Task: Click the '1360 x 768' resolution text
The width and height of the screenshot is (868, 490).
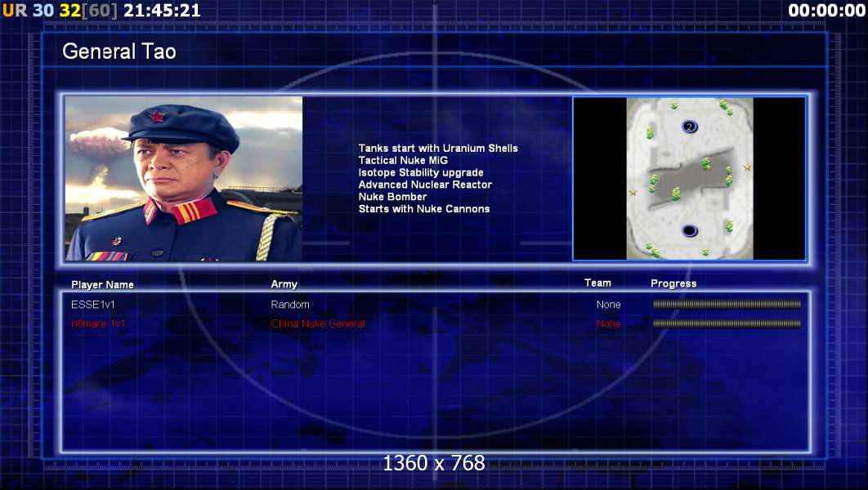Action: (434, 463)
